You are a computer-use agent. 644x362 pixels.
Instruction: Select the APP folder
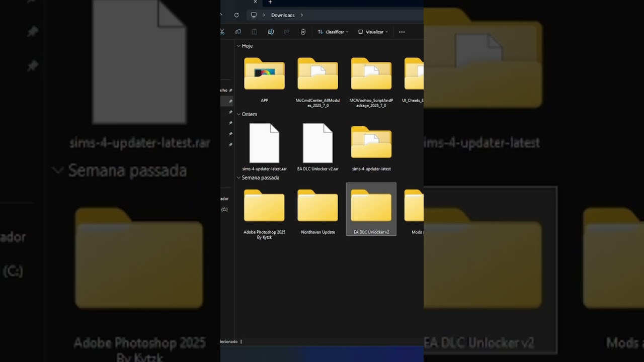click(x=264, y=79)
